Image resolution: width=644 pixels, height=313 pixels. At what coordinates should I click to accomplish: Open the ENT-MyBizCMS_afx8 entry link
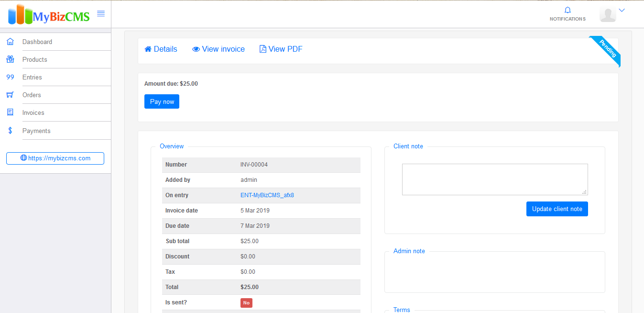click(267, 195)
